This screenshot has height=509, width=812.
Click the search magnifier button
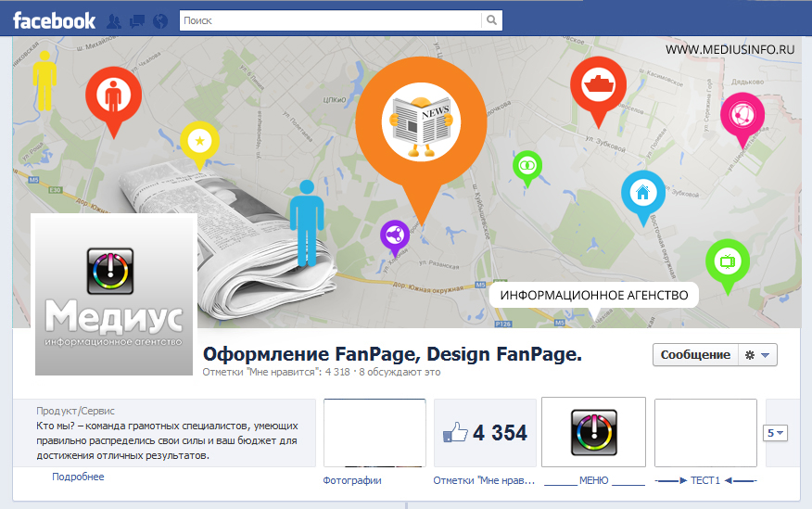click(x=491, y=20)
